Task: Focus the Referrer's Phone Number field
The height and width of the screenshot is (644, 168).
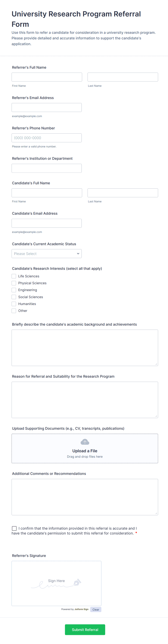Action: point(46,138)
